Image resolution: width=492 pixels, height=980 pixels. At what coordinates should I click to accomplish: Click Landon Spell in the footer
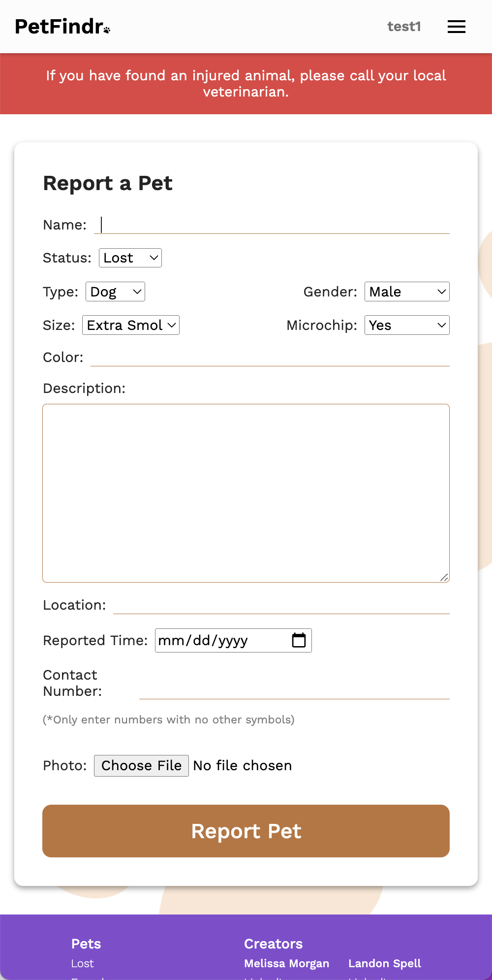385,963
